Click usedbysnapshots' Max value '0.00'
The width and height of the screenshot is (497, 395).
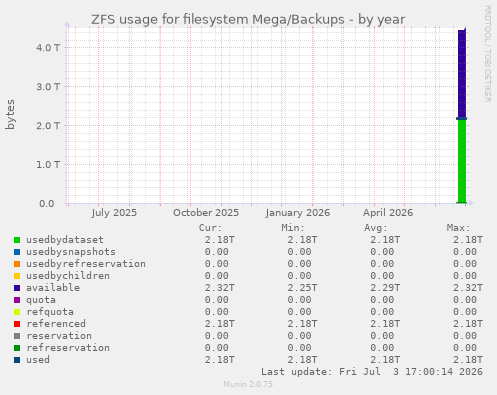[x=464, y=252]
